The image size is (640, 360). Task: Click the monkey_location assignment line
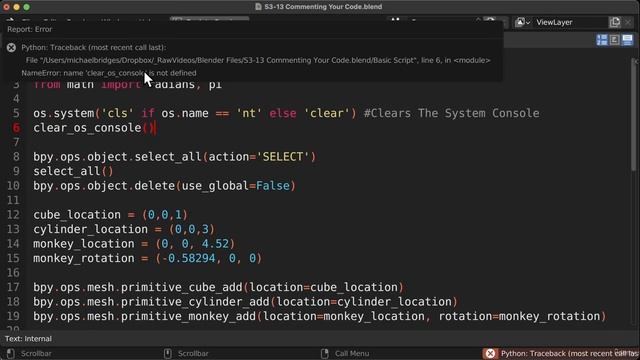pos(134,244)
